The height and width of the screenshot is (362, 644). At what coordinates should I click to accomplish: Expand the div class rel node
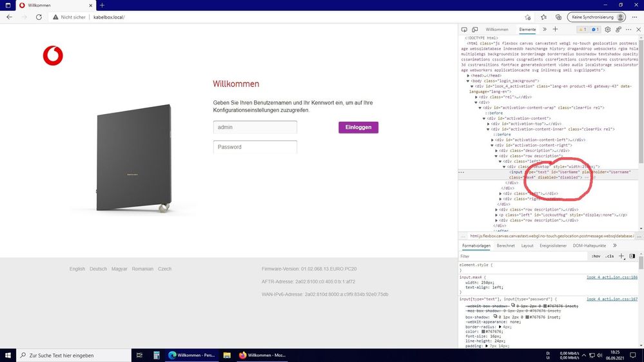(x=476, y=97)
